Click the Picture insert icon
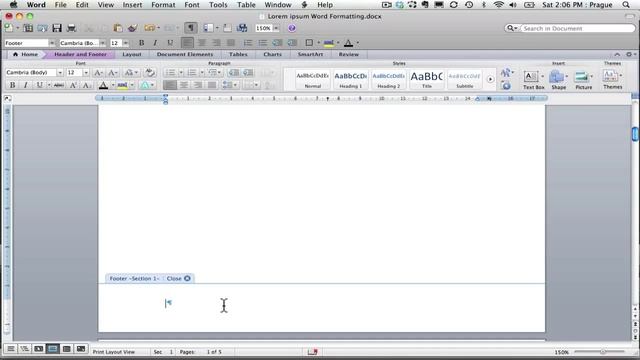This screenshot has width=640, height=360. click(x=581, y=76)
